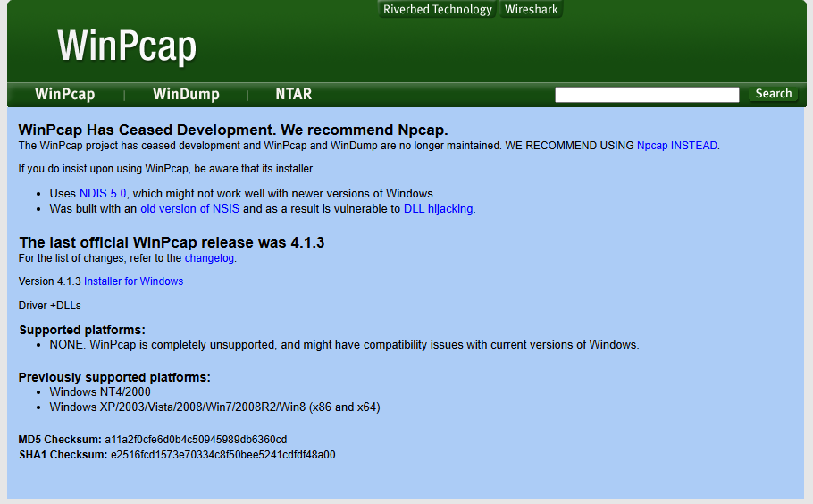The image size is (813, 504).
Task: Open the NDIS 5.0 link
Action: coord(103,193)
